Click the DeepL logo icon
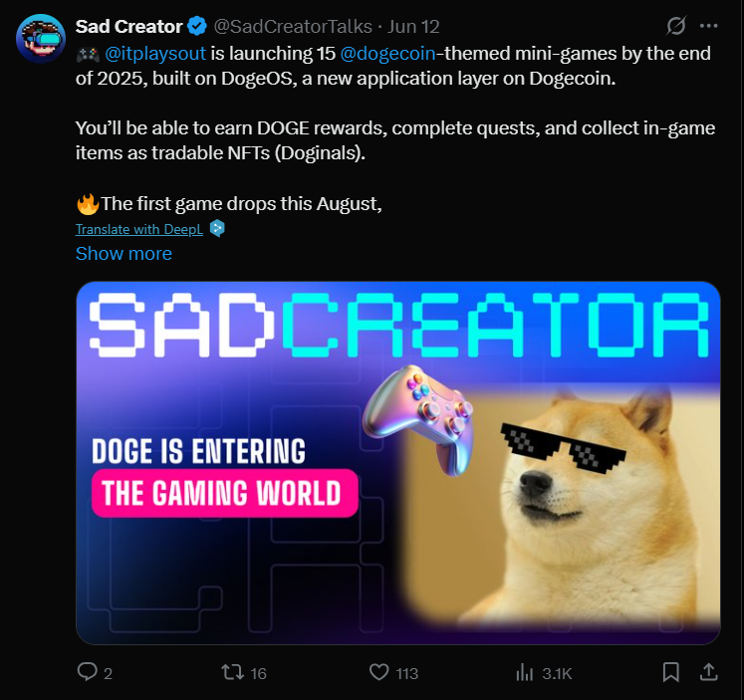The width and height of the screenshot is (744, 700). click(217, 229)
